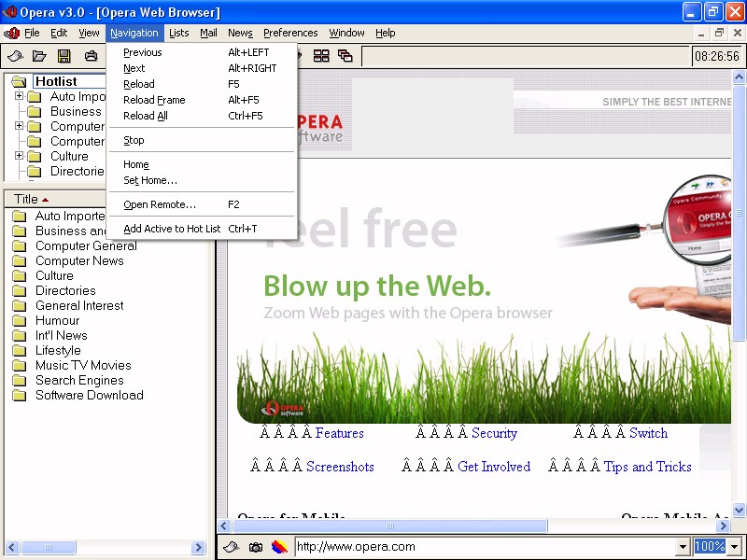The height and width of the screenshot is (560, 747).
Task: Select Set Home... in the Navigation menu
Action: 203,180
